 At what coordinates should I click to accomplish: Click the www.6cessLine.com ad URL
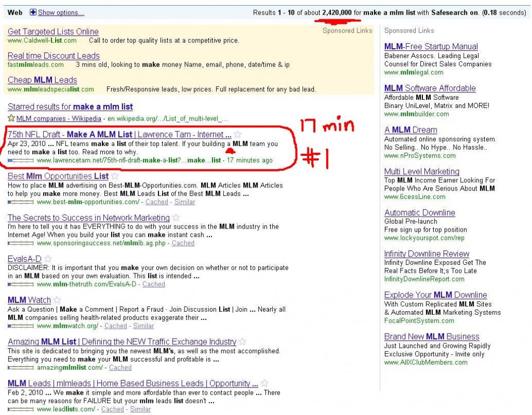415,197
